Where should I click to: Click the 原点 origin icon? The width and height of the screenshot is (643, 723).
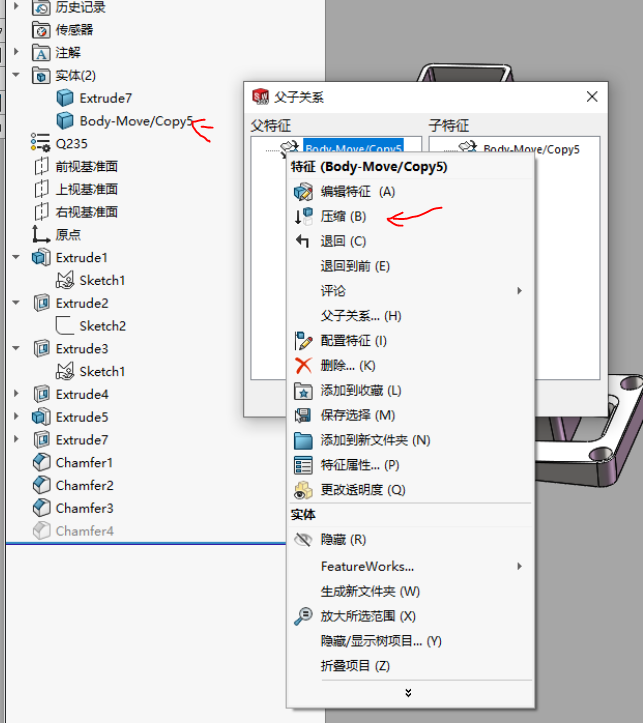(41, 234)
